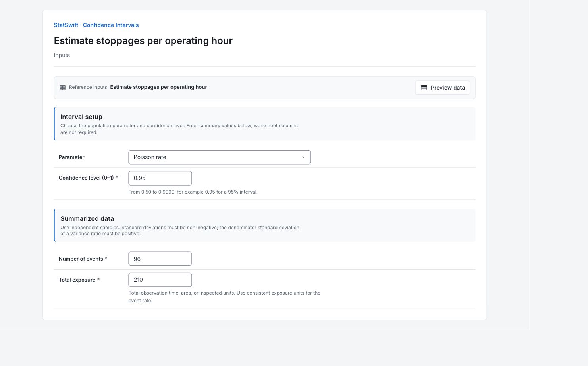Open the Parameter dropdown showing Poisson rate
Viewport: 588px width, 366px height.
pos(220,157)
